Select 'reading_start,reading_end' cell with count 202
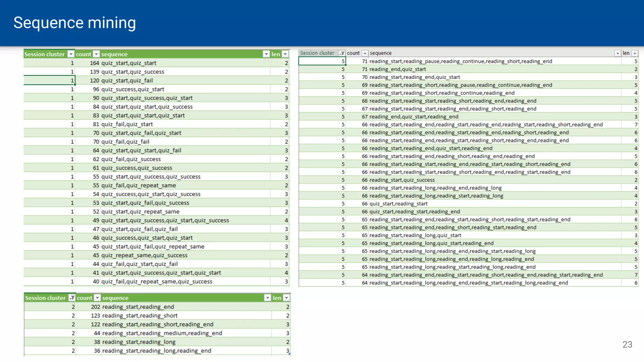Viewport: 644px width, 362px height. point(186,307)
